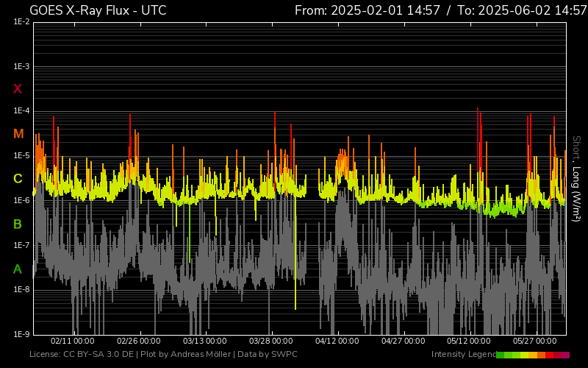Select the yellow C flare class letter

[18, 178]
